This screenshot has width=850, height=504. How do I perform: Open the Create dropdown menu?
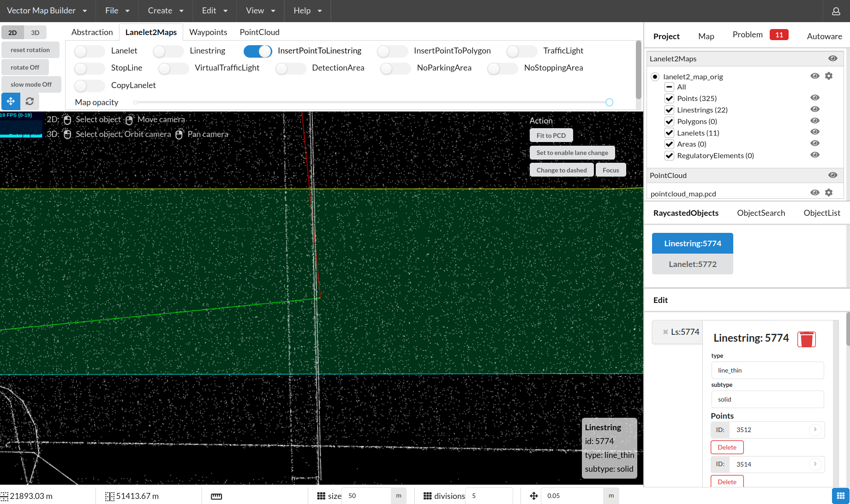164,10
